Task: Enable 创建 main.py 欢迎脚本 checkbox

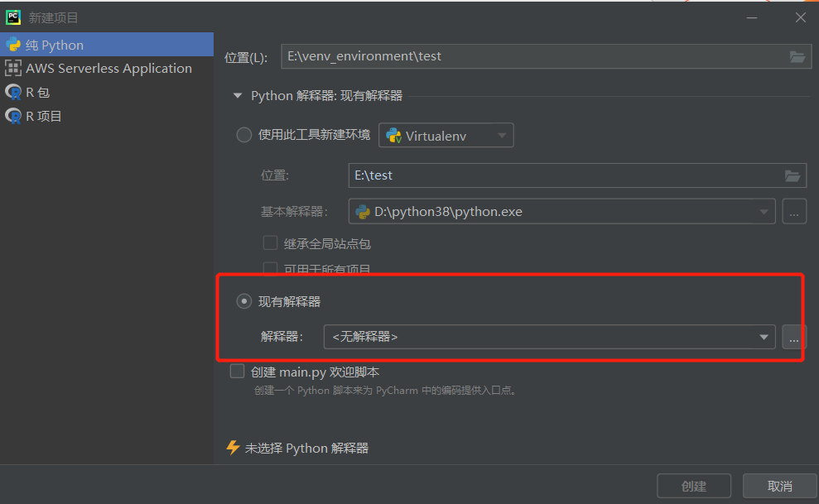Action: (x=237, y=371)
